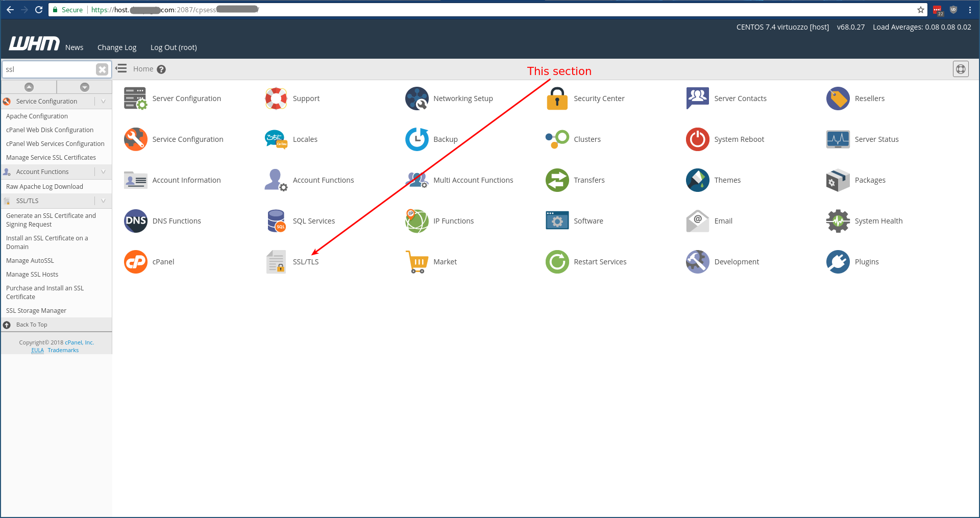Collapse the SSL/TLS sidebar group
Screen dimensions: 980x518
[103, 201]
